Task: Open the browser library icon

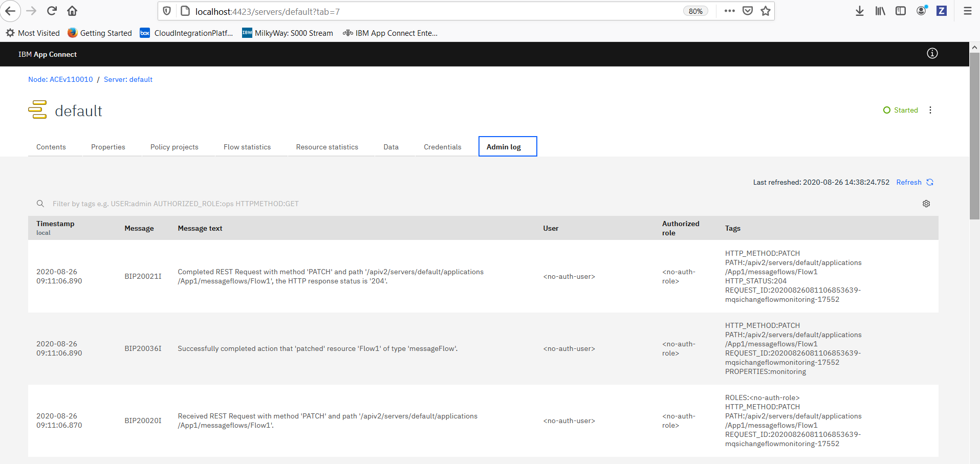Action: [880, 11]
